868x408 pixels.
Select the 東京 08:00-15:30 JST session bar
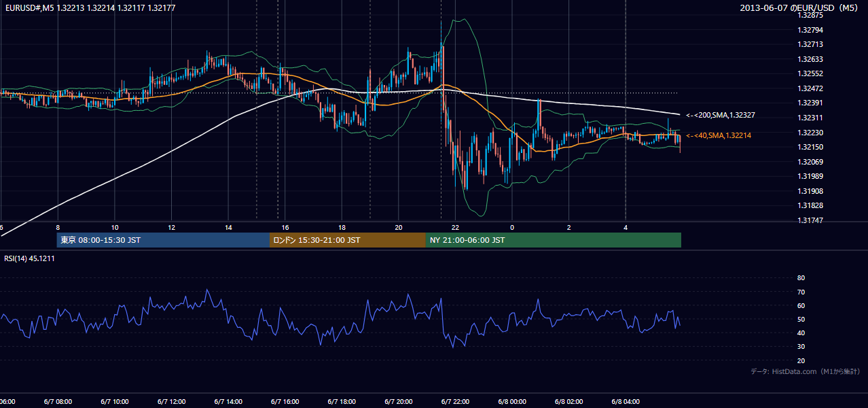coord(164,240)
